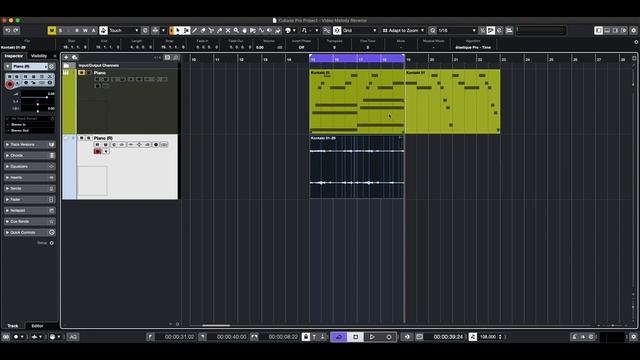Click the horizontal scrollbar under the timeline
The image size is (640, 360).
tap(216, 325)
